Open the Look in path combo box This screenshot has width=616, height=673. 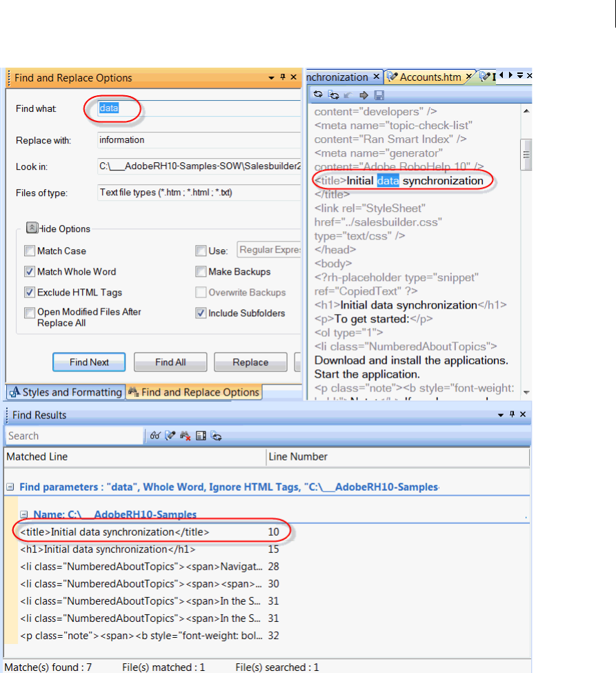(x=199, y=166)
